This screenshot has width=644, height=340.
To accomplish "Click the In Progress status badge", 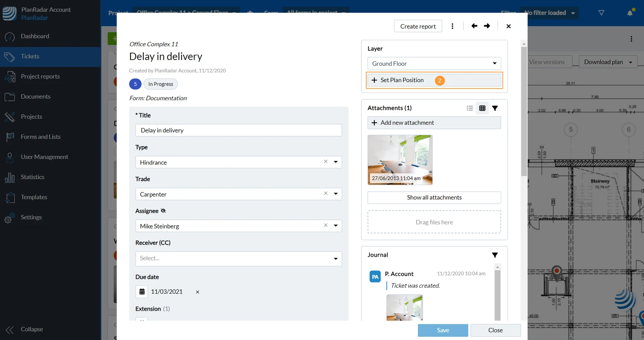I will 161,84.
